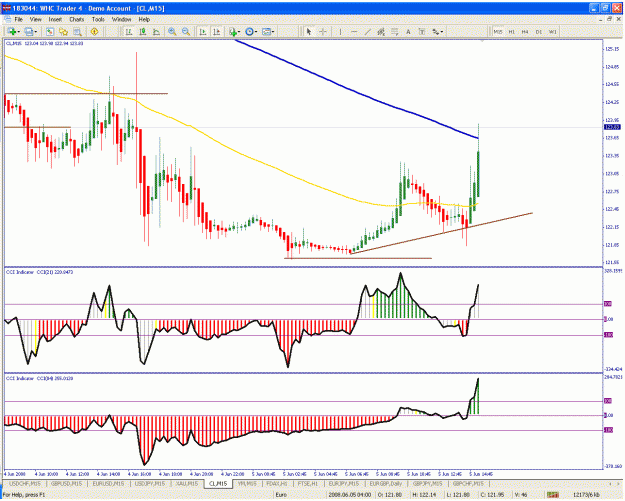Open the Tools menu
Viewport: 625px width, 501px height.
point(98,19)
